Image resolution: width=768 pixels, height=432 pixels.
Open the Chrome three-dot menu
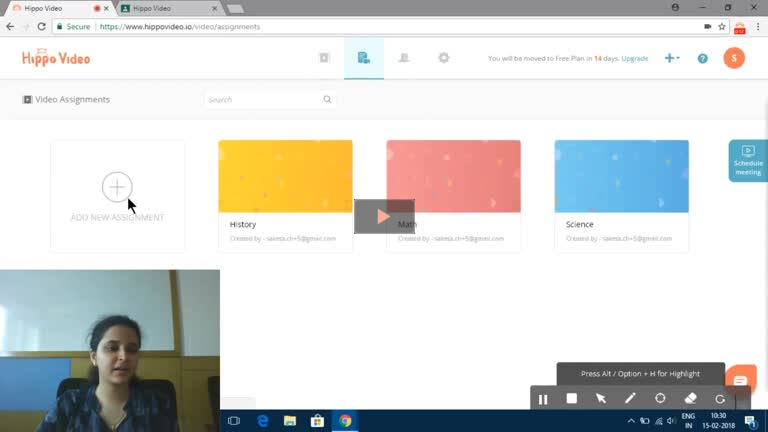[758, 27]
